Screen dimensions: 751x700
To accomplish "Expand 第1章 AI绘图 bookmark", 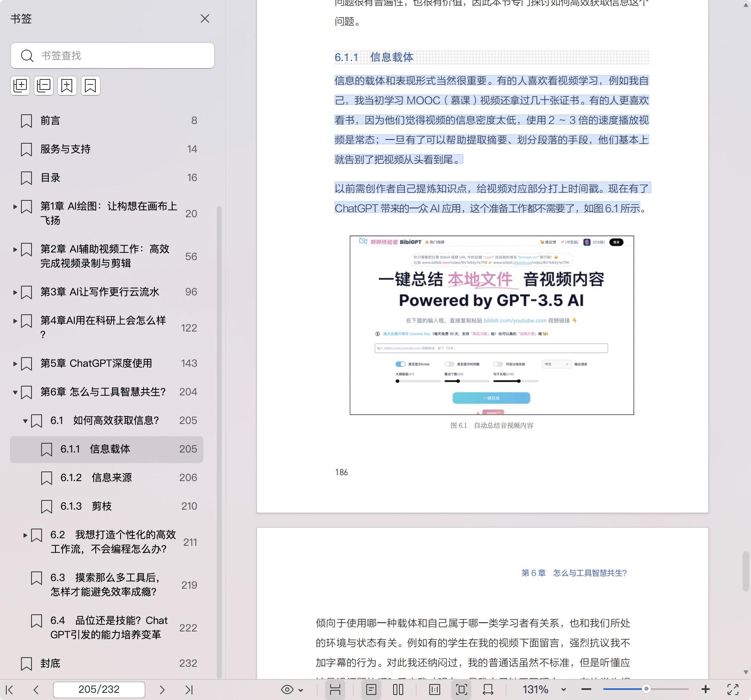I will pyautogui.click(x=15, y=207).
